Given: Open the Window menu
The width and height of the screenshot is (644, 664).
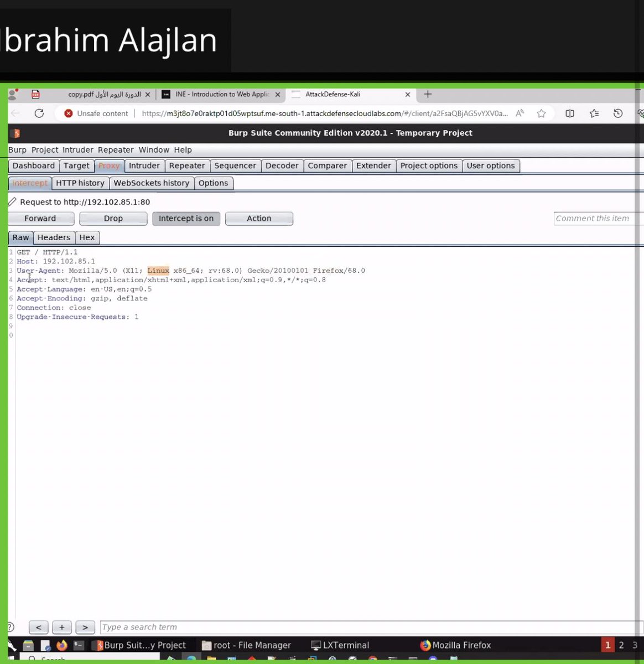Looking at the screenshot, I should click(x=154, y=150).
